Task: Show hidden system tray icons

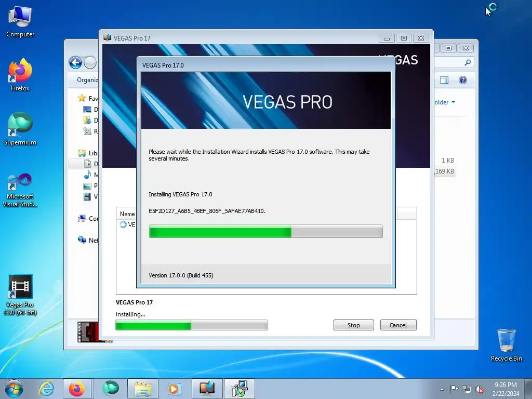Action: pyautogui.click(x=442, y=389)
